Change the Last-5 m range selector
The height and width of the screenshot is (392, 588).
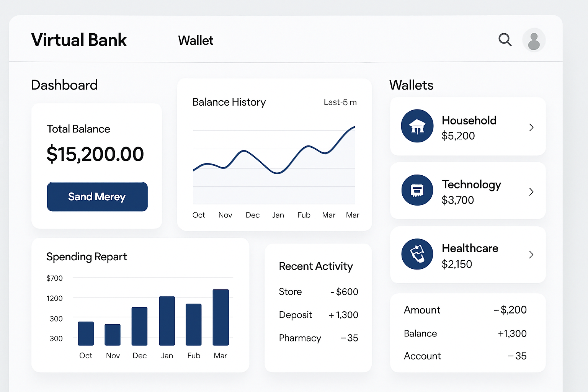click(340, 102)
